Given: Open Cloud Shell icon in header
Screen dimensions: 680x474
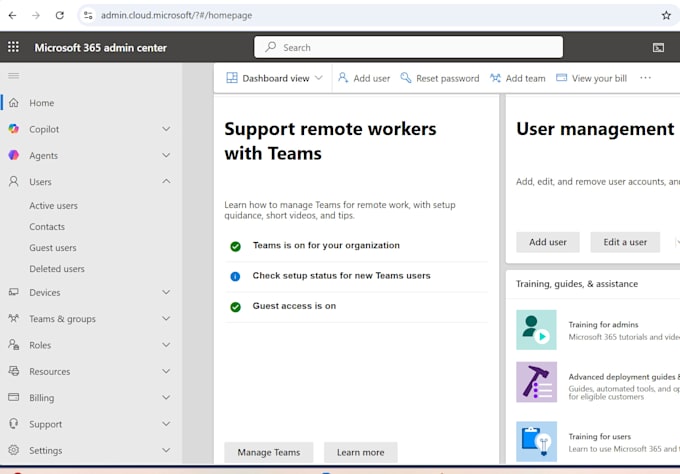Looking at the screenshot, I should click(x=658, y=47).
